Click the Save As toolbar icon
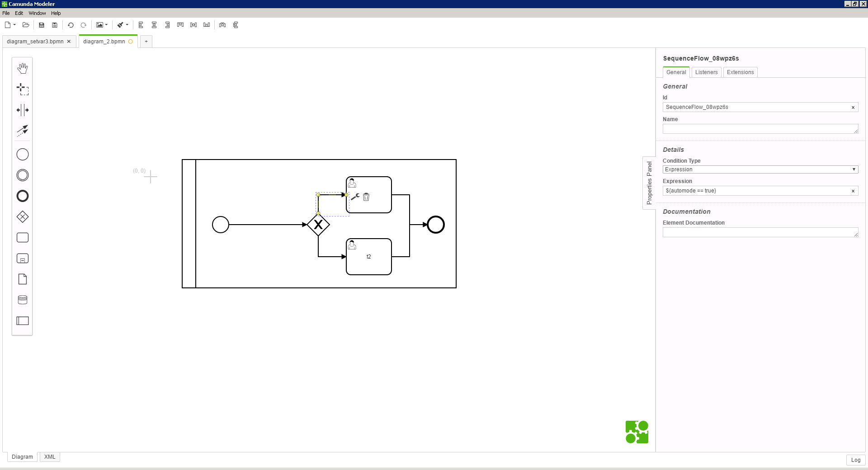868x470 pixels. [55, 25]
